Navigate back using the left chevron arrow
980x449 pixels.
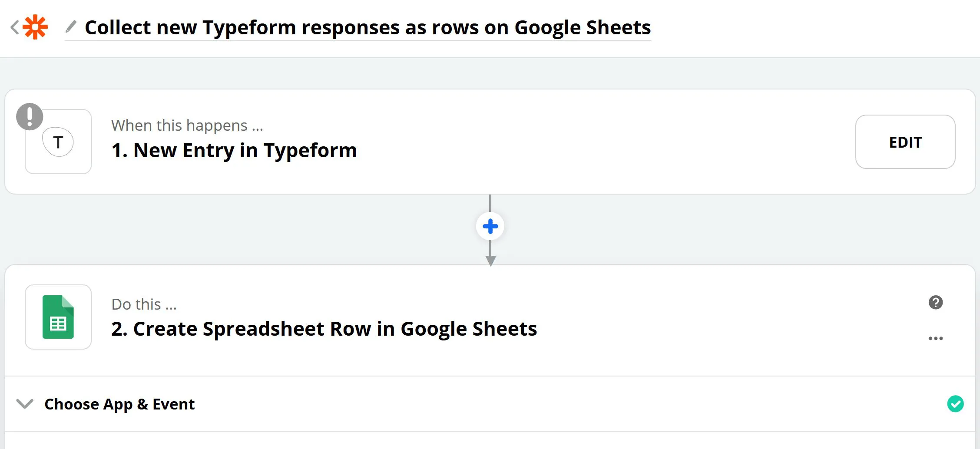14,27
